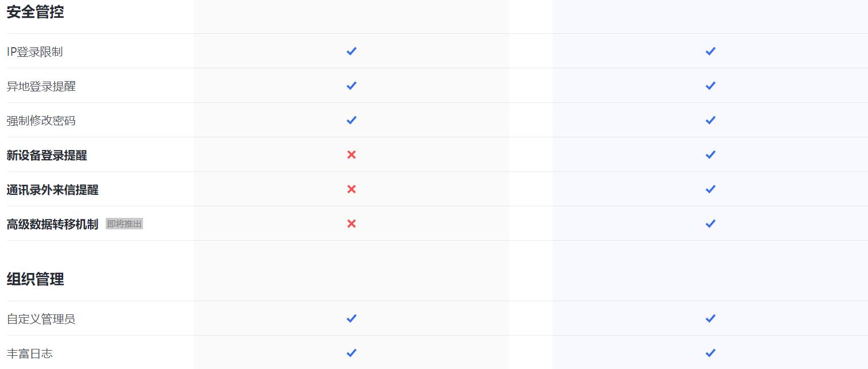The height and width of the screenshot is (369, 868).
Task: Select the 新设备登录提醒 feature label
Action: coord(47,155)
